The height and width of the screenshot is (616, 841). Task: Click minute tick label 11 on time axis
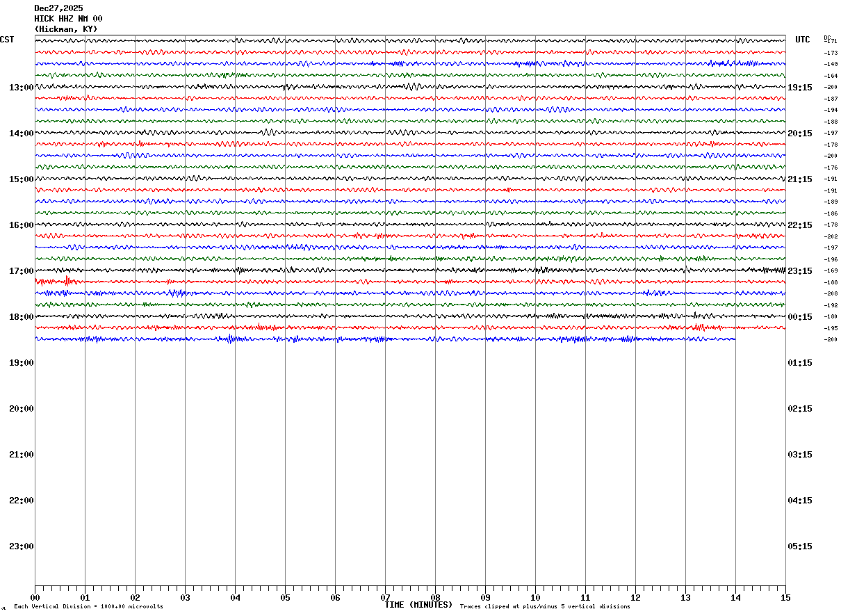click(586, 598)
